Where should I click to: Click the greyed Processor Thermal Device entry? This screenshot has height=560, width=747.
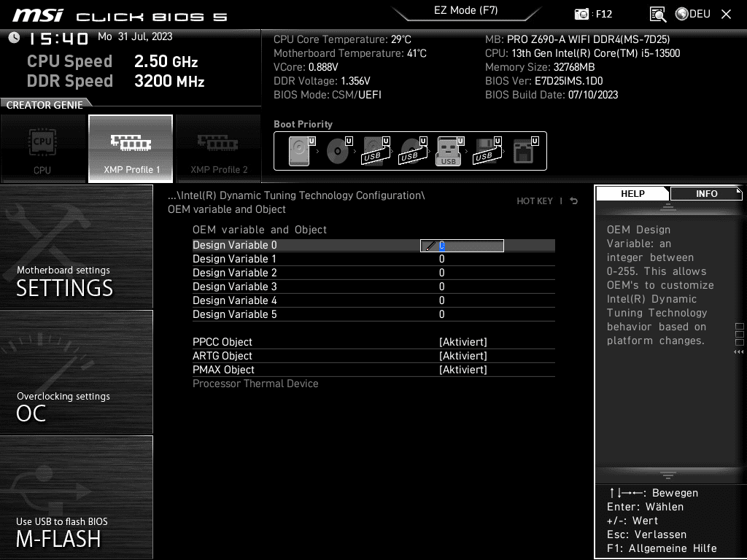[255, 384]
